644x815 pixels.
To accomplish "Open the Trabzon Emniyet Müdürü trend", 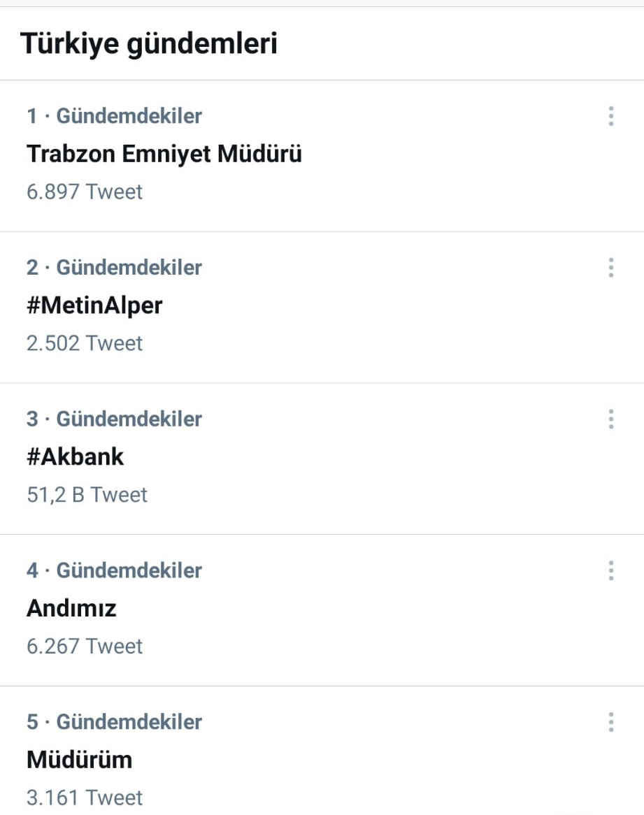I will click(x=164, y=154).
